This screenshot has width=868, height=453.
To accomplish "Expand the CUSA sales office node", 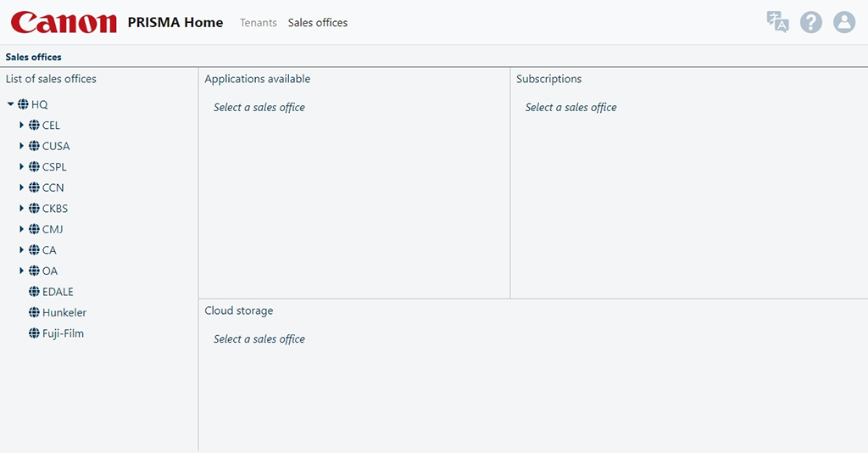I will 22,146.
